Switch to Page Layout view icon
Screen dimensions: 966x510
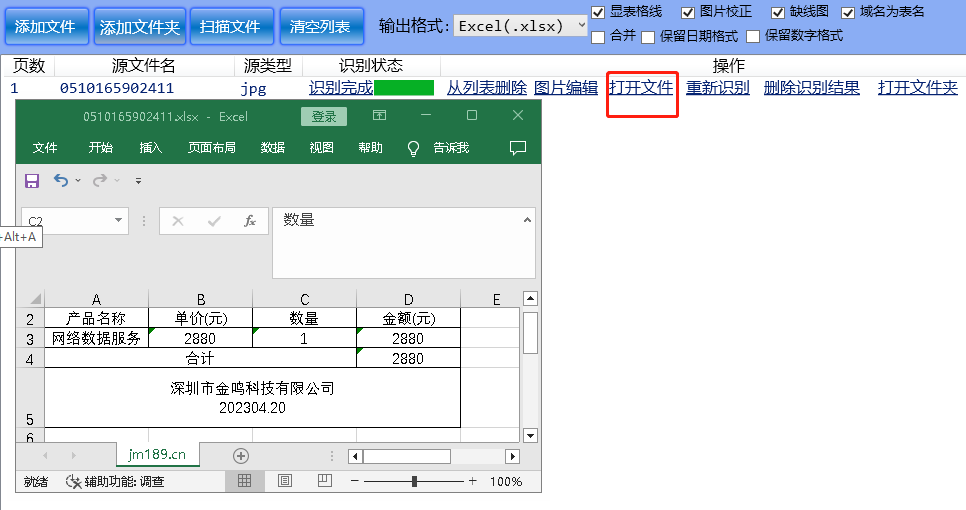coord(285,481)
